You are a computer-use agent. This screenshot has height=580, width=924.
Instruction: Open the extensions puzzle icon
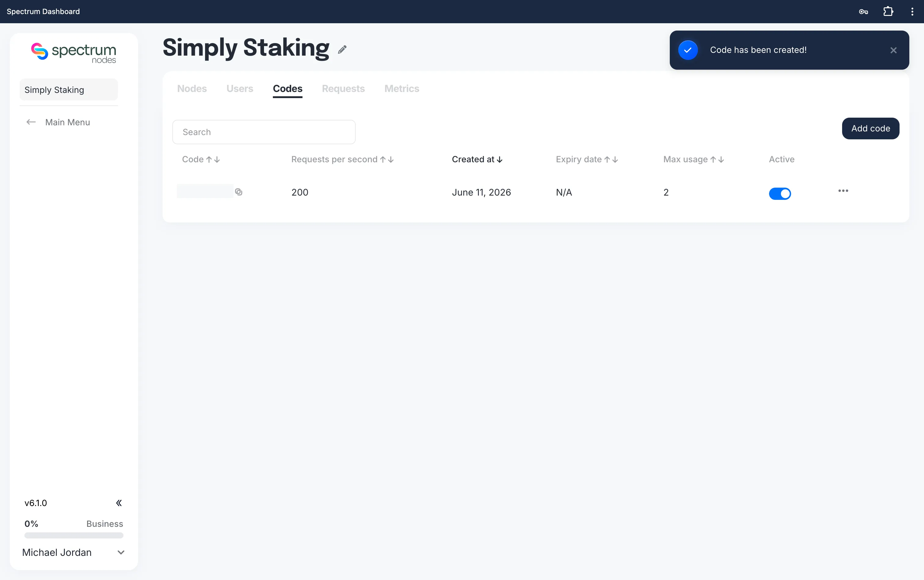[888, 12]
